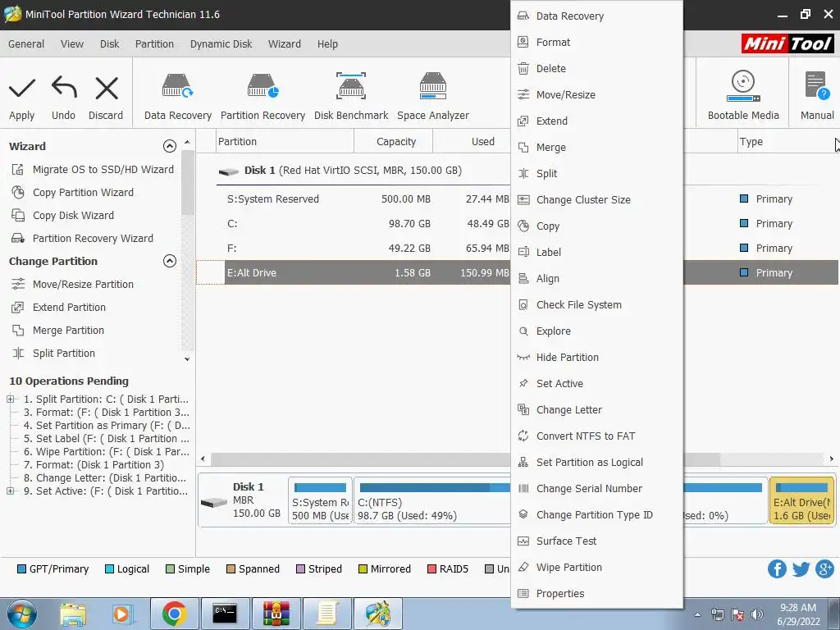Click the Disk 1 header row
The image size is (840, 630).
pos(354,171)
